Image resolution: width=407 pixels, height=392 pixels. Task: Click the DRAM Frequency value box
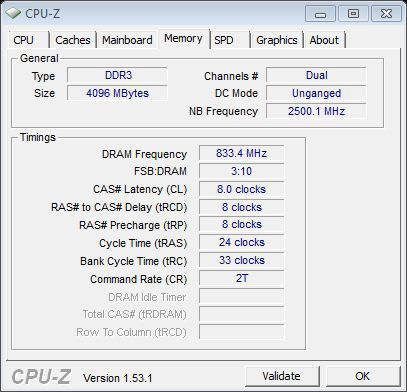point(241,153)
